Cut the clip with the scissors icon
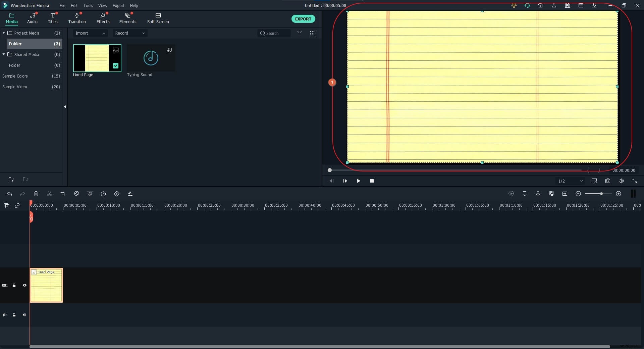The width and height of the screenshot is (644, 349). (x=49, y=194)
